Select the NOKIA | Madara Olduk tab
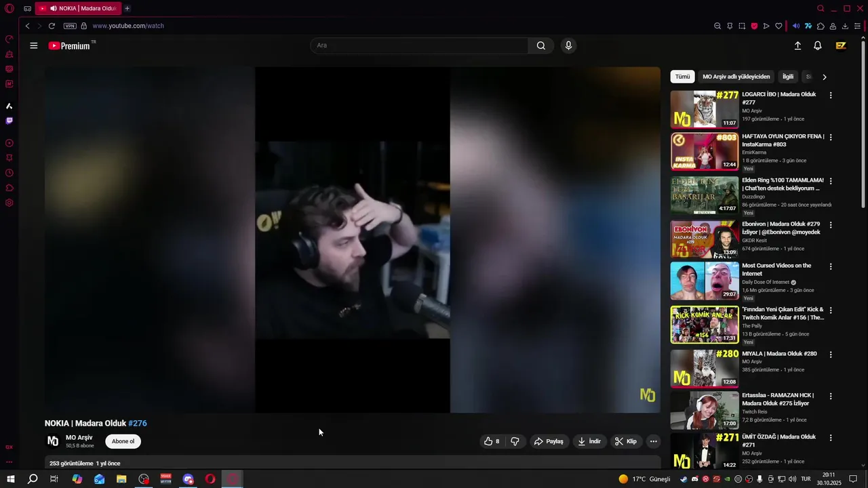Image resolution: width=868 pixels, height=488 pixels. [78, 8]
